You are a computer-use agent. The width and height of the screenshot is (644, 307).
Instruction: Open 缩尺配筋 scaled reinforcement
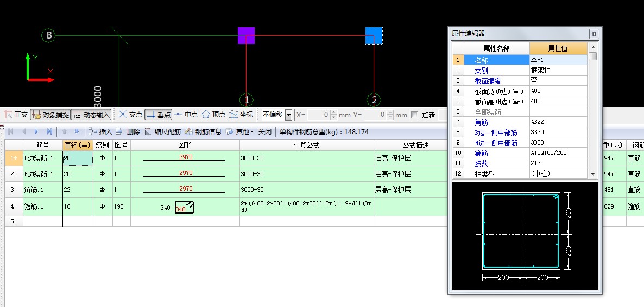[163, 132]
